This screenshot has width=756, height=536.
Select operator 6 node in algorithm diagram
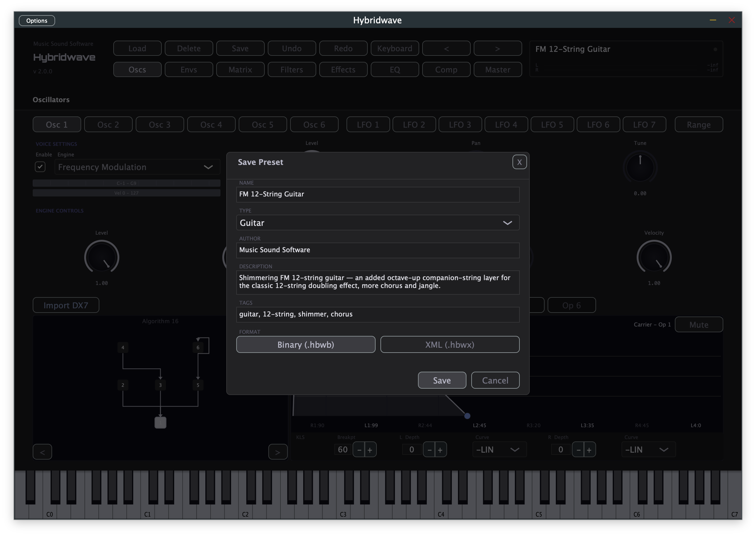[198, 347]
